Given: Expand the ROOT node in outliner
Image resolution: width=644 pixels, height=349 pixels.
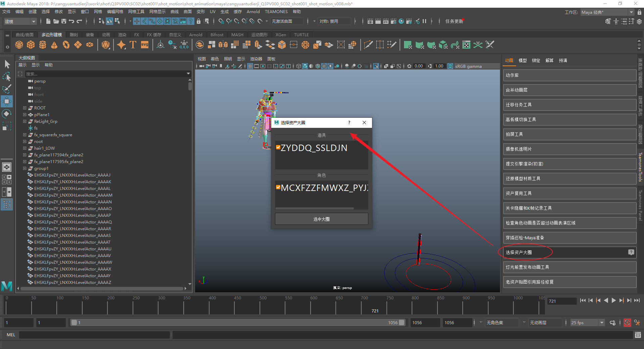Looking at the screenshot, I should [x=25, y=108].
